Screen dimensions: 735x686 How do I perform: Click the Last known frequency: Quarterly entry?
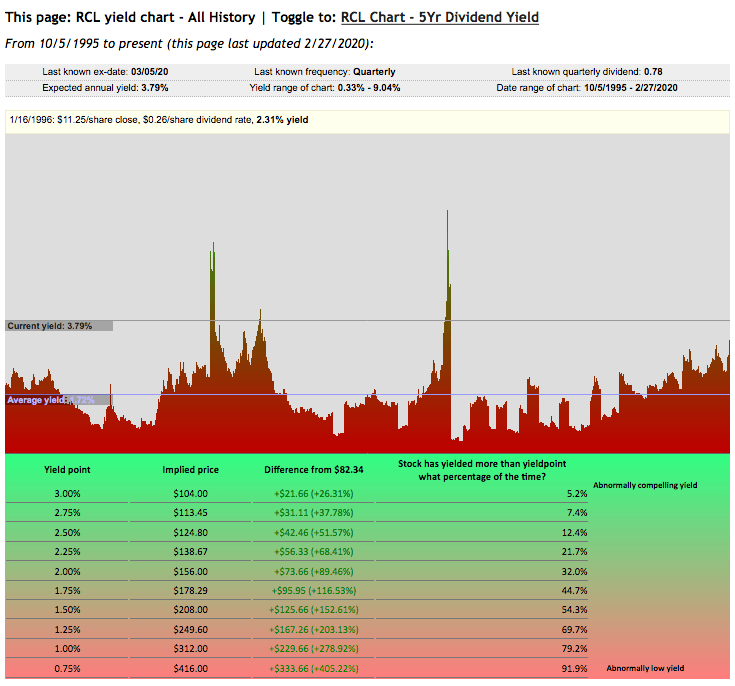click(x=325, y=72)
